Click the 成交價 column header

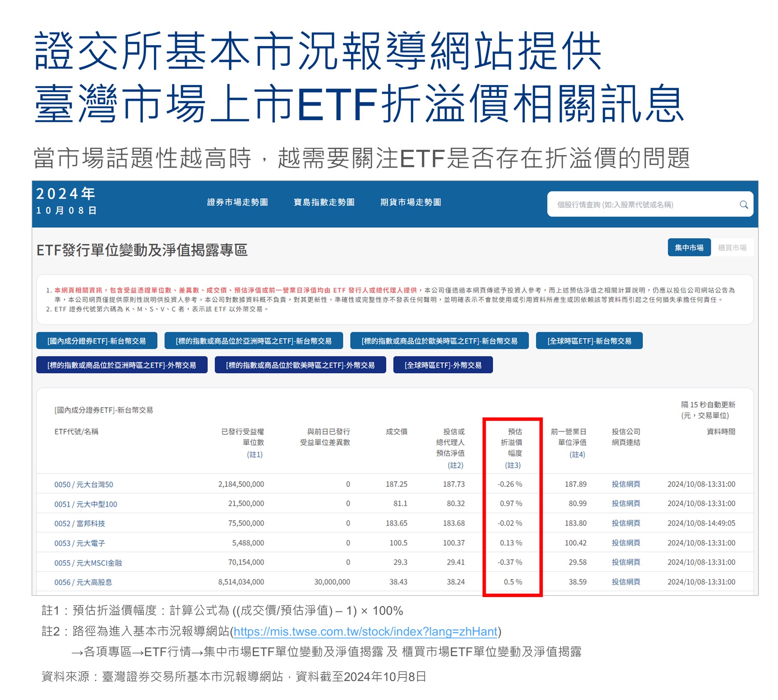[x=396, y=431]
